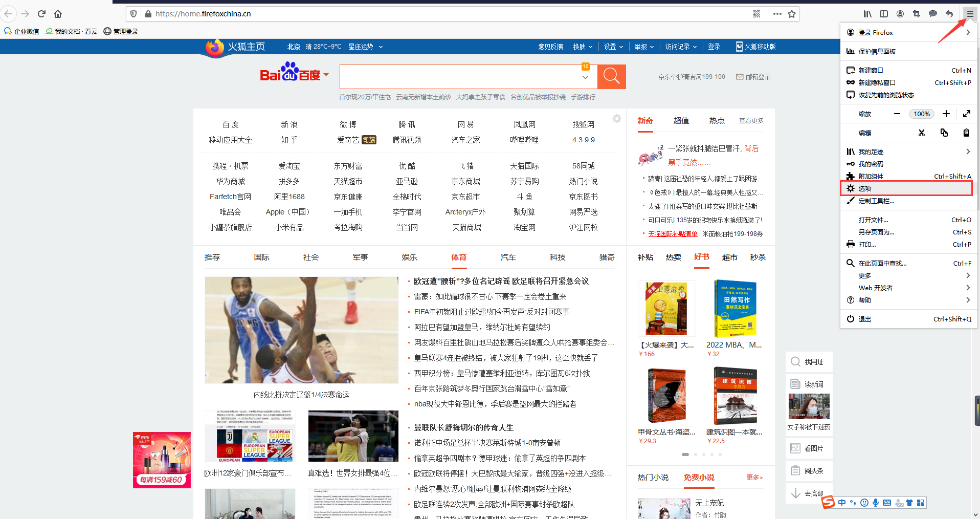
Task: Open the Firefox hamburger menu button
Action: (970, 14)
